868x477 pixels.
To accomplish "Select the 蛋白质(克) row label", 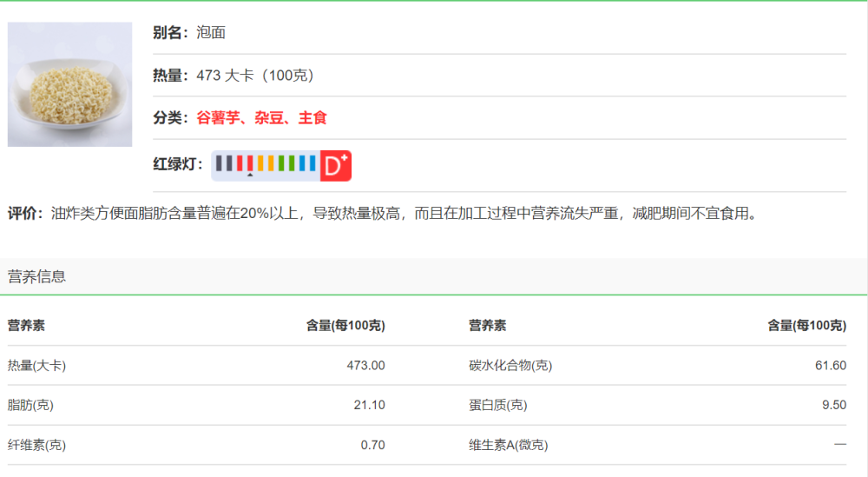I will pos(497,406).
